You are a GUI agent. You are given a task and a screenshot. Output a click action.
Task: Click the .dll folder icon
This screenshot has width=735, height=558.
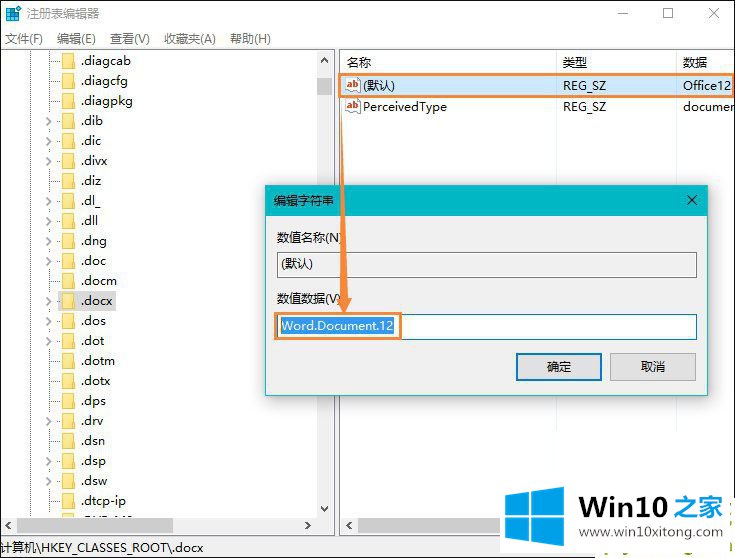[68, 221]
